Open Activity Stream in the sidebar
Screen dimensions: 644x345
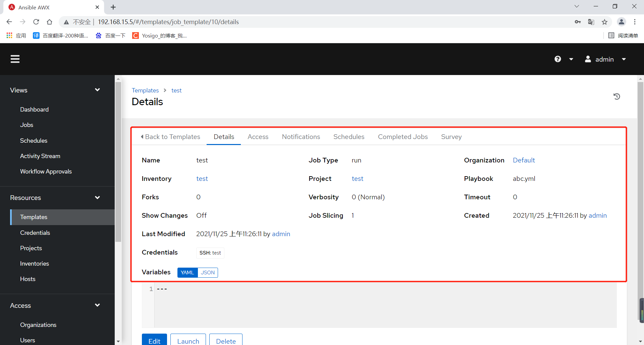(x=40, y=156)
